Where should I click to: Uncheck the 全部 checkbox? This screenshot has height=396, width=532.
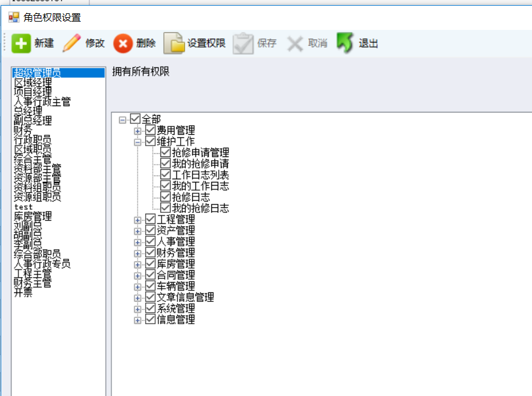pos(135,119)
